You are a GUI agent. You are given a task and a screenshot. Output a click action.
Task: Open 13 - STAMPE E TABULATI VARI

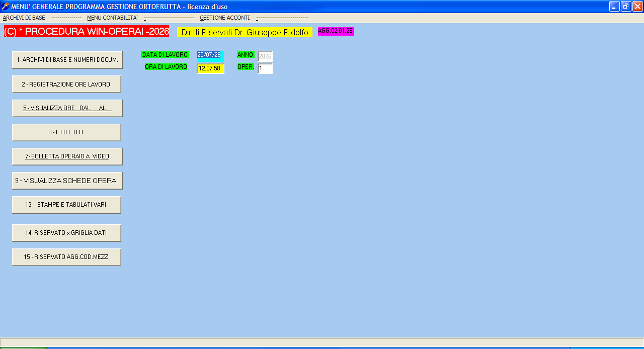66,205
